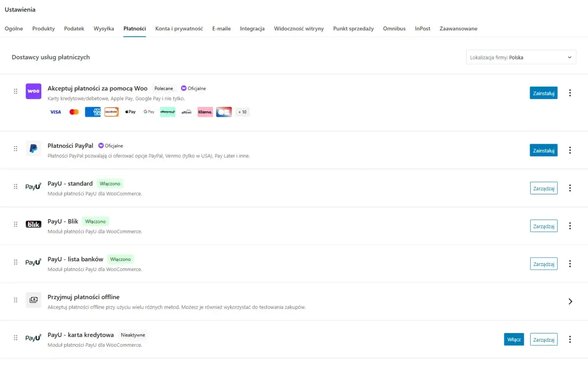Screen dimensions: 588x367
Task: Click the blik logo icon
Action: pos(33,224)
